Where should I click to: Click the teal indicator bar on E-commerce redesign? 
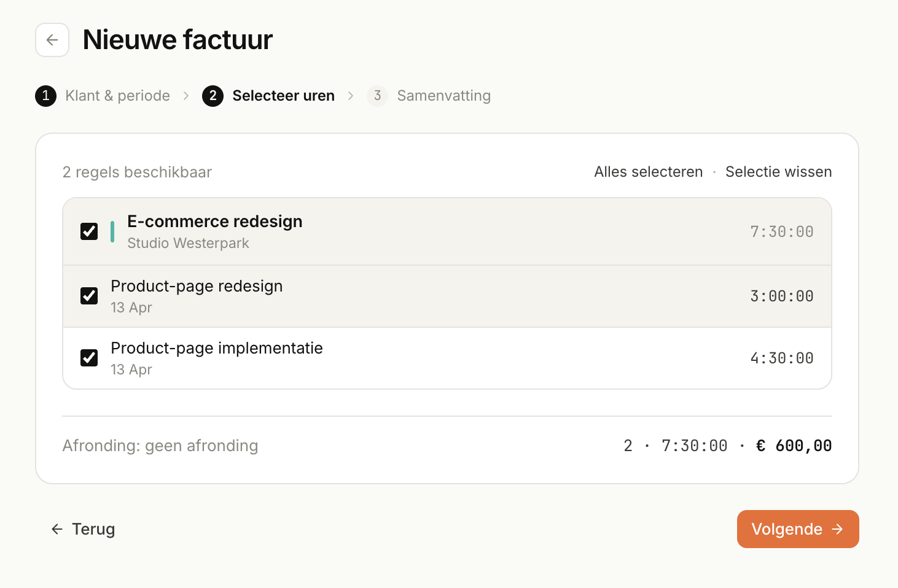click(x=113, y=231)
